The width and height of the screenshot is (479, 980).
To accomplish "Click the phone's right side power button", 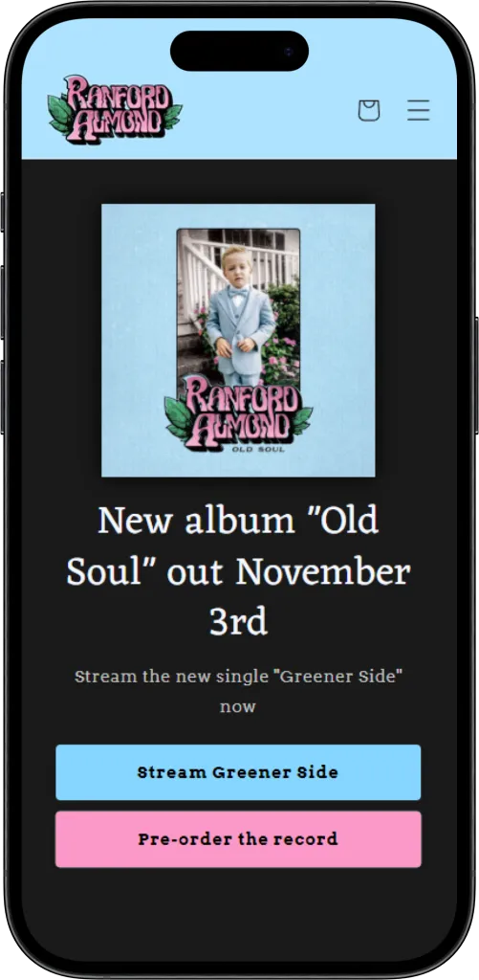I will (x=476, y=375).
